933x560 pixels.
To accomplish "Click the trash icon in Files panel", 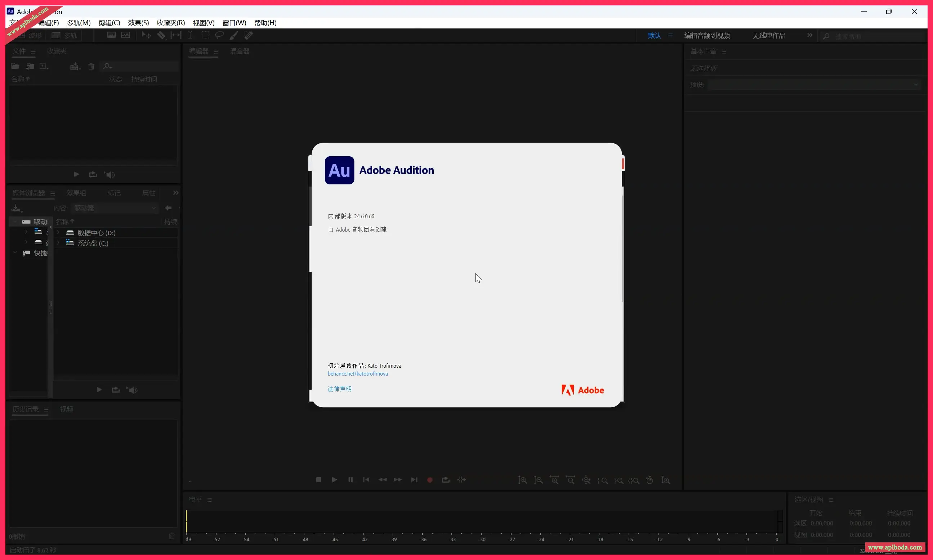I will point(91,66).
